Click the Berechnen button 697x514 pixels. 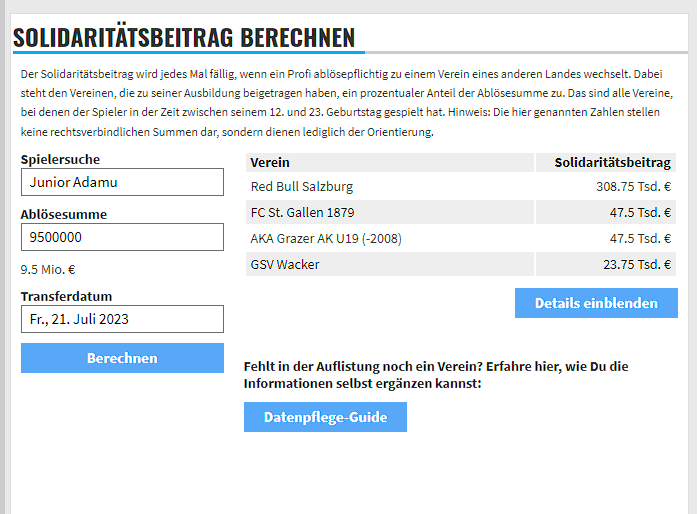122,358
